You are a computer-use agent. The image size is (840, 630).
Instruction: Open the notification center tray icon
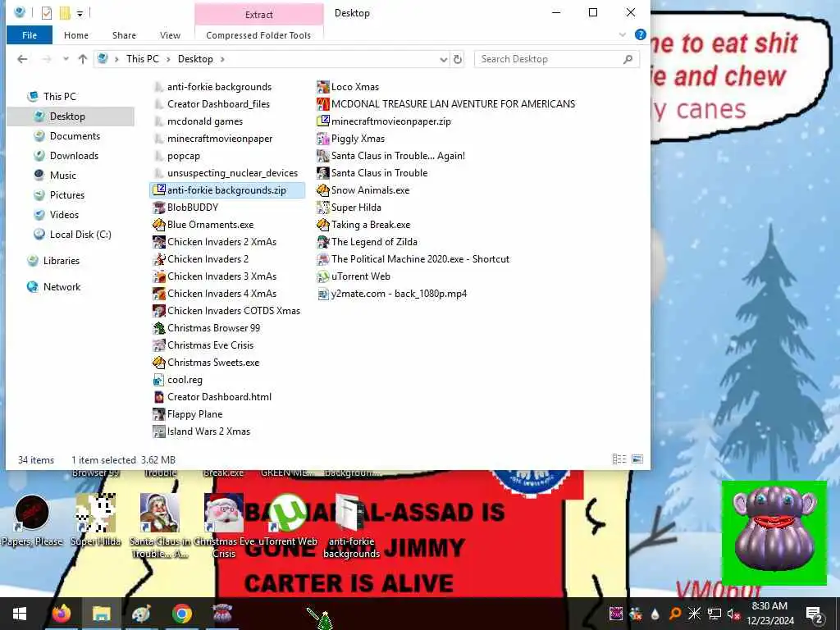[814, 614]
